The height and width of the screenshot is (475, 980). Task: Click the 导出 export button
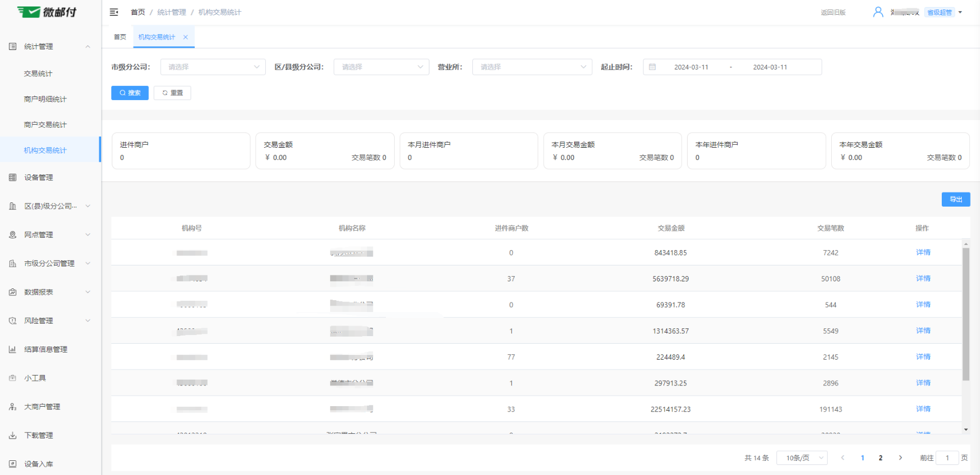coord(955,200)
